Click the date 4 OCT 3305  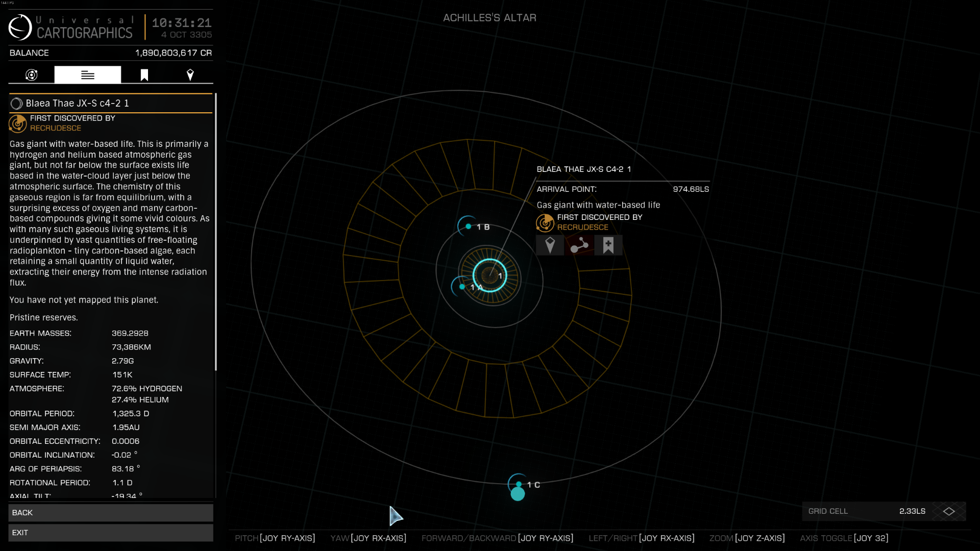186,35
